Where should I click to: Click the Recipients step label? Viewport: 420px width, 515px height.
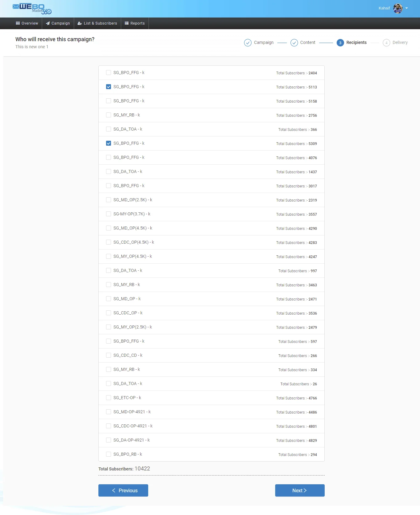pyautogui.click(x=356, y=43)
